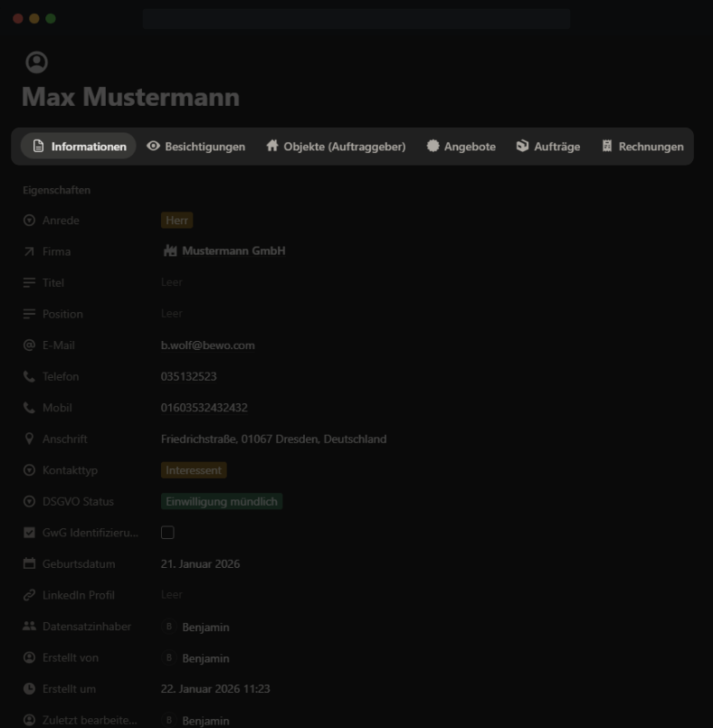Click the at-sign icon next to E-Mail
713x728 pixels.
click(x=29, y=345)
